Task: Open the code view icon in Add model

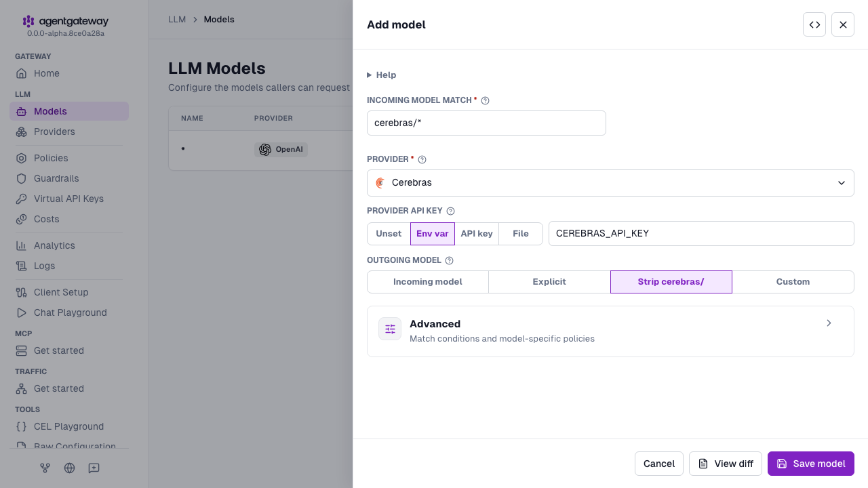Action: point(814,25)
